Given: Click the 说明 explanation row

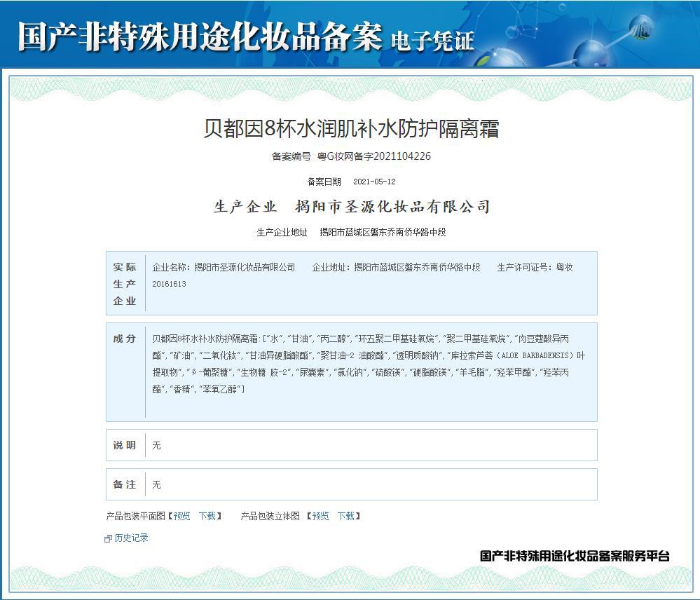Looking at the screenshot, I should pos(124,444).
